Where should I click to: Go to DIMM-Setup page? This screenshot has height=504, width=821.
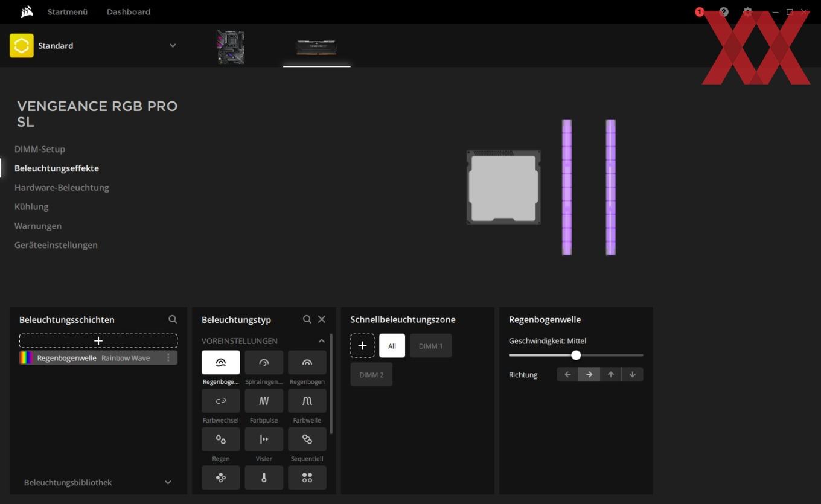[x=40, y=149]
